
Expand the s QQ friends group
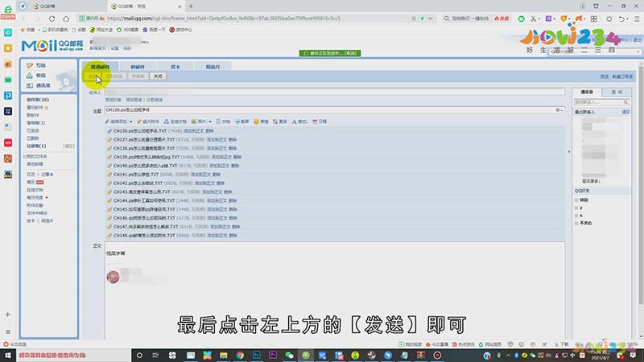pos(576,216)
